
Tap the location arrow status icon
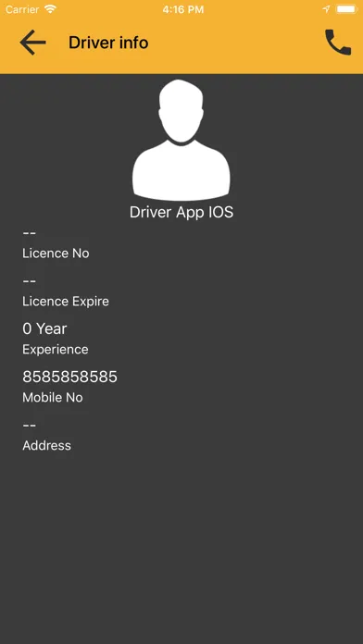point(326,9)
